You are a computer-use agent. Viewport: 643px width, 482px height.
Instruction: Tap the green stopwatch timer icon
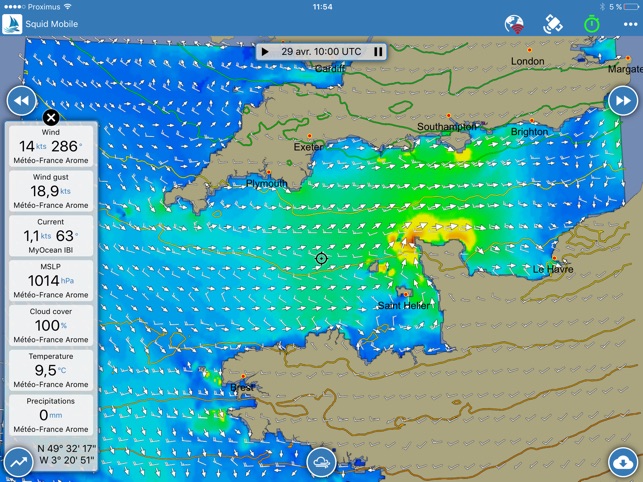coord(592,24)
